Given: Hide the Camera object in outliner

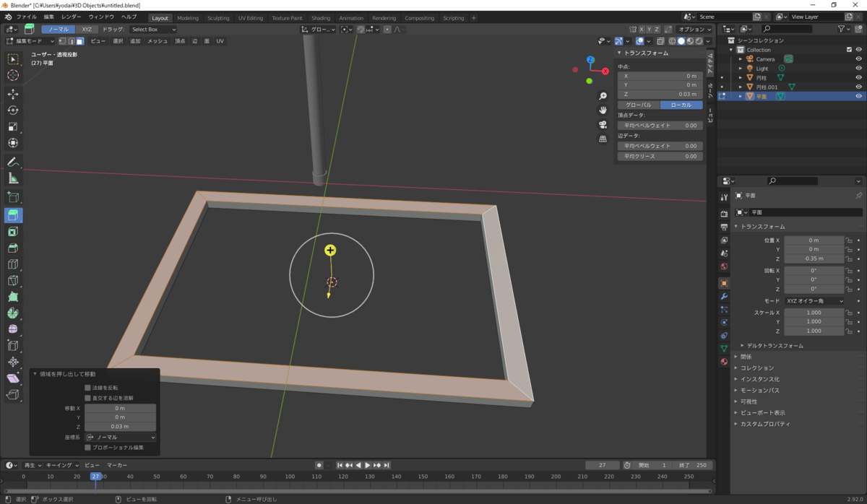Looking at the screenshot, I should coord(858,59).
